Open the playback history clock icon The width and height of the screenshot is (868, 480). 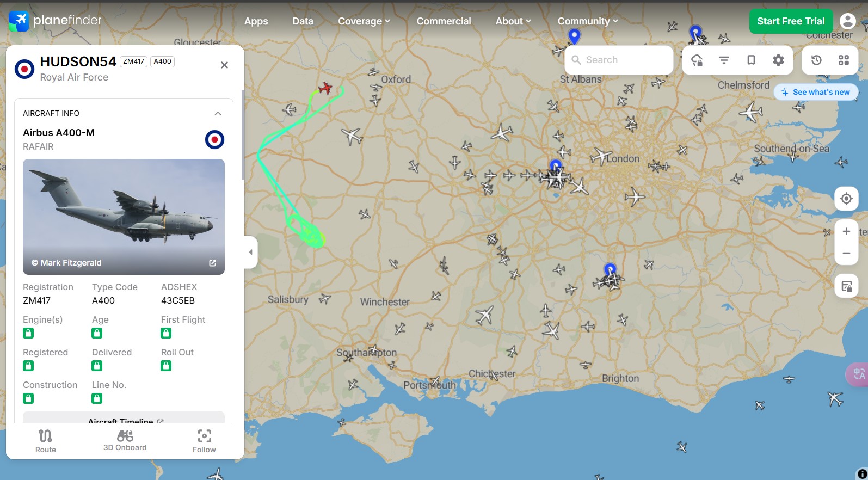click(x=816, y=60)
